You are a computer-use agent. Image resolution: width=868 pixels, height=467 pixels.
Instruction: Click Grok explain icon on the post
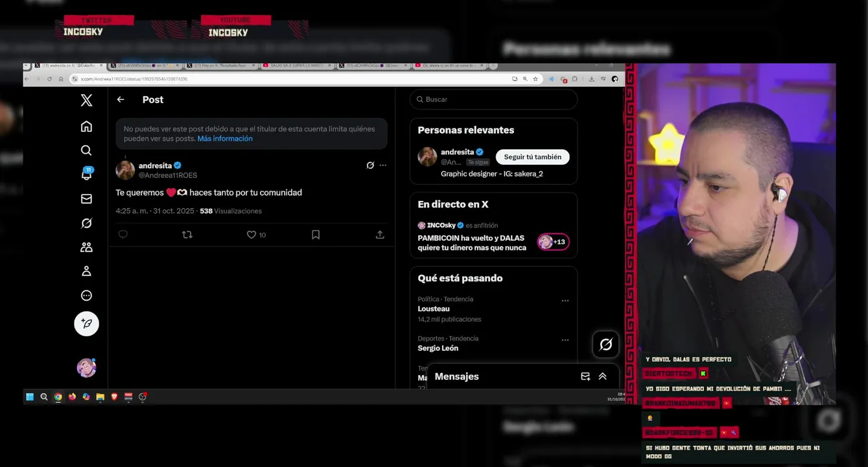370,165
